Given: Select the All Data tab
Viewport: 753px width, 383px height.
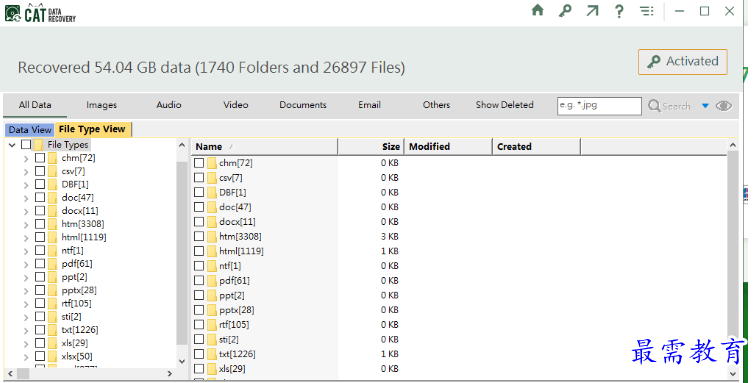Looking at the screenshot, I should [x=35, y=105].
